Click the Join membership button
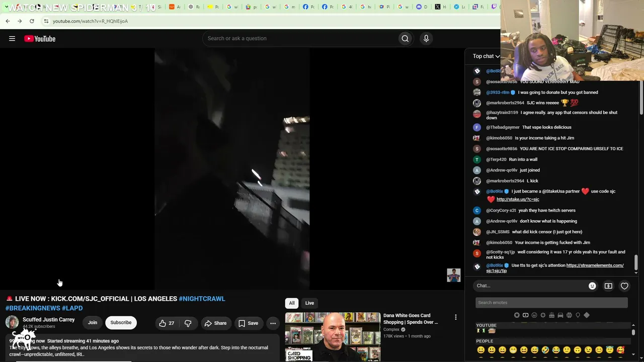Image resolution: width=644 pixels, height=362 pixels. coord(93,323)
